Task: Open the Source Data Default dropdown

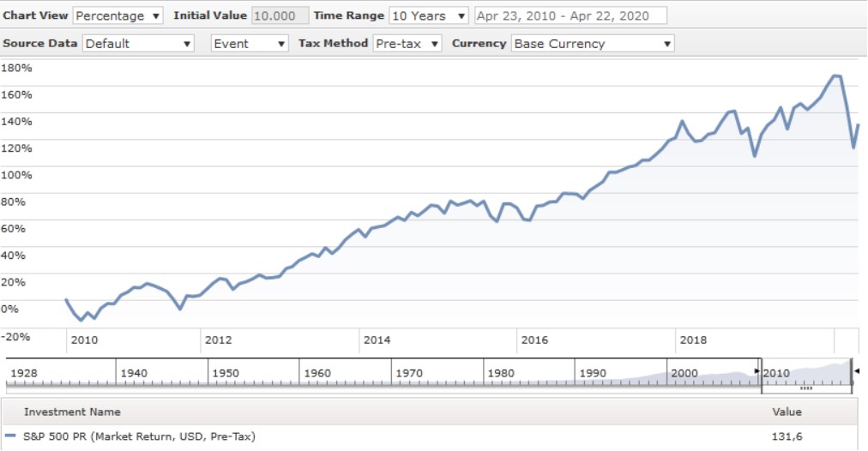Action: point(138,44)
